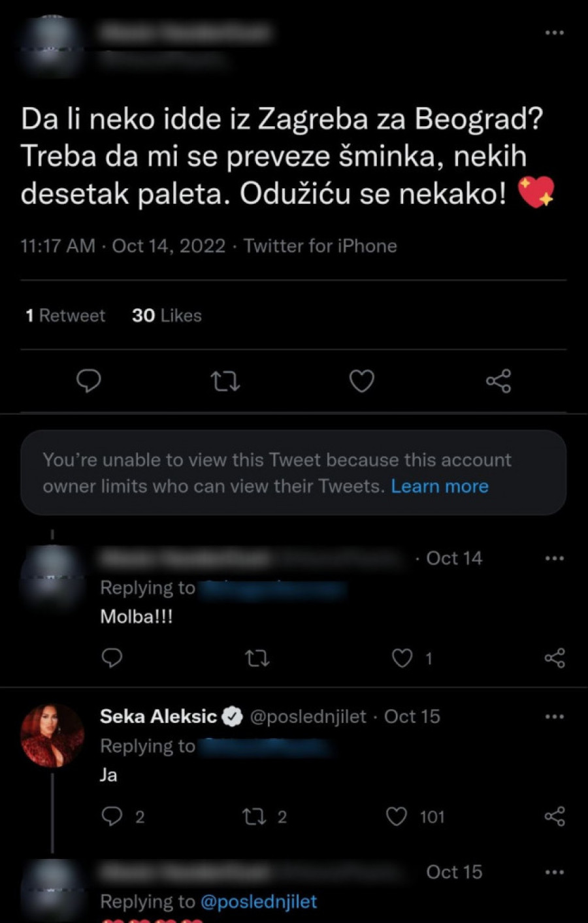The width and height of the screenshot is (588, 923).
Task: Share the "Molba!!!" reply
Action: pyautogui.click(x=555, y=658)
